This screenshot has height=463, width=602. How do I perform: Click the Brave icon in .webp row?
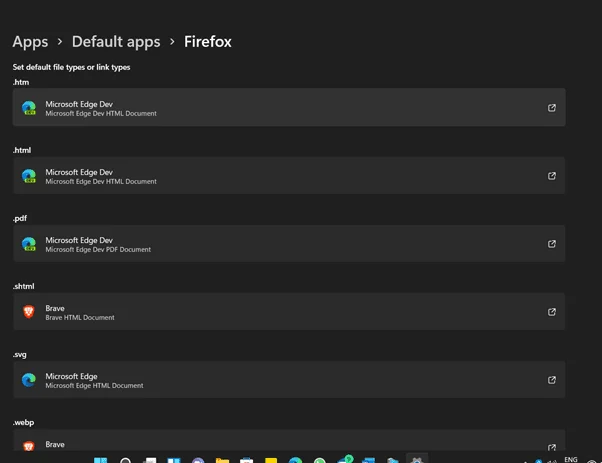29,446
